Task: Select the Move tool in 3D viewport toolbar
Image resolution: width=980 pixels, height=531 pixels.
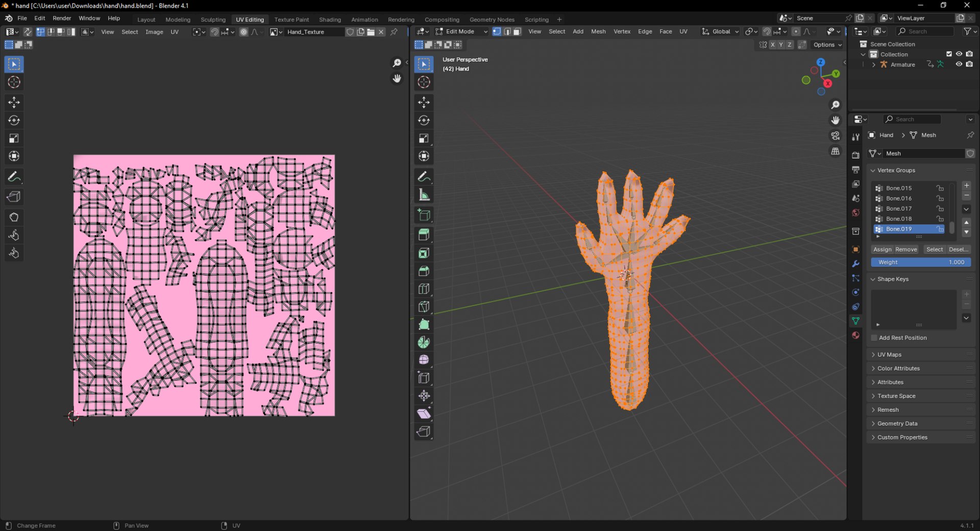Action: pyautogui.click(x=424, y=102)
